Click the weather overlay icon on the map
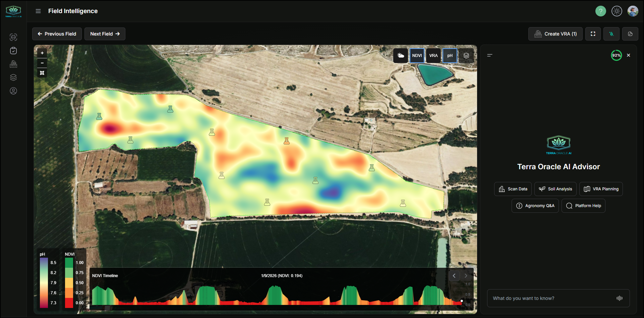Image resolution: width=644 pixels, height=318 pixels. [x=401, y=55]
